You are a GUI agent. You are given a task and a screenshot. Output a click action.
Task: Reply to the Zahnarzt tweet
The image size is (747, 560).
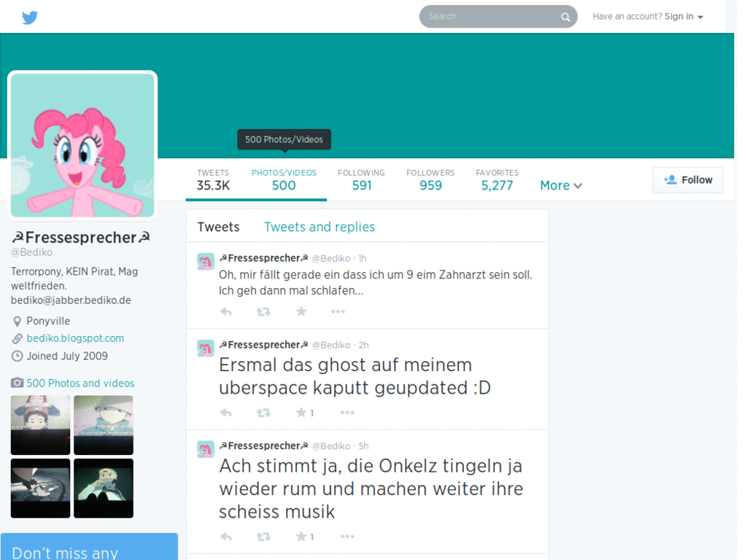(226, 311)
